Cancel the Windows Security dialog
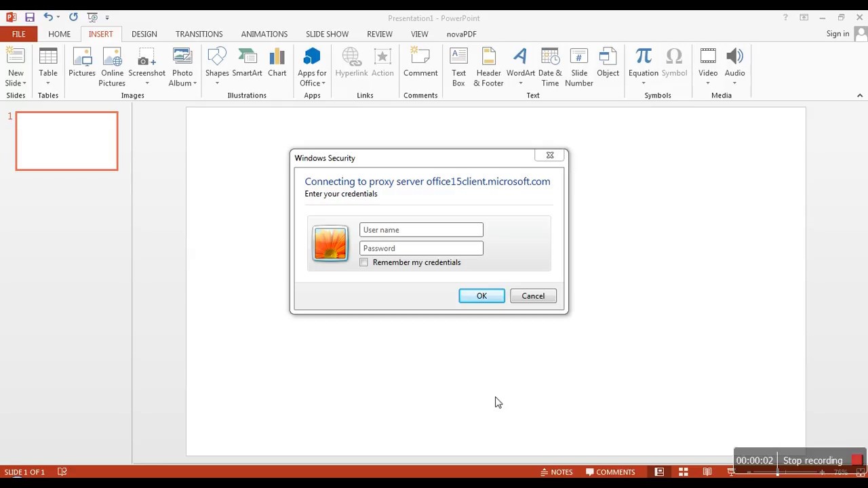 (x=533, y=296)
